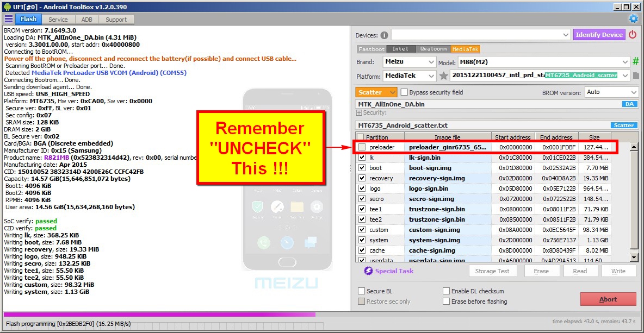Click the blue DA badge
The height and width of the screenshot is (333, 644).
pyautogui.click(x=630, y=104)
